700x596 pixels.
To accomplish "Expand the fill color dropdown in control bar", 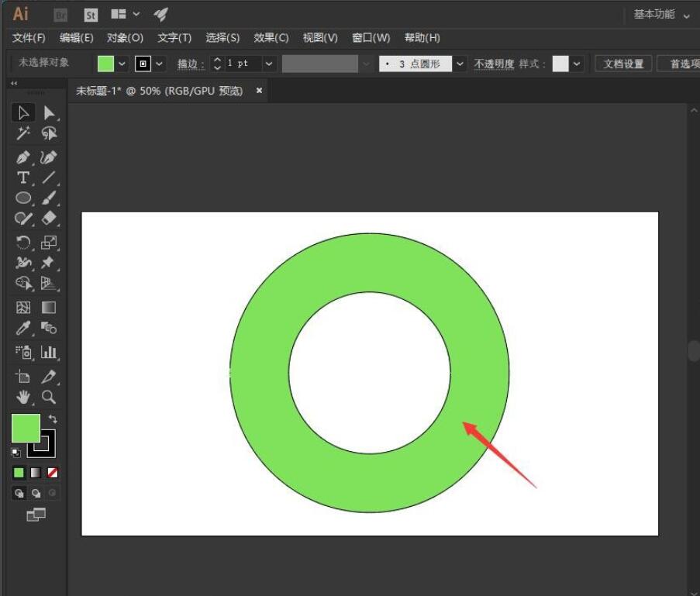I will click(122, 64).
